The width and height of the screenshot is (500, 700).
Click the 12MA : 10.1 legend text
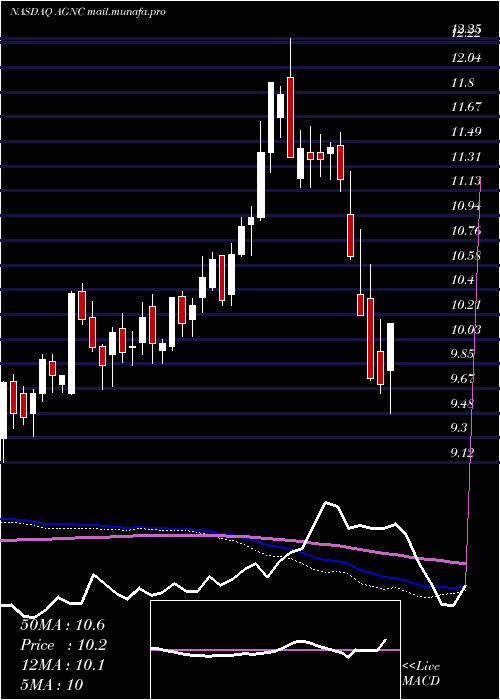pos(62,665)
